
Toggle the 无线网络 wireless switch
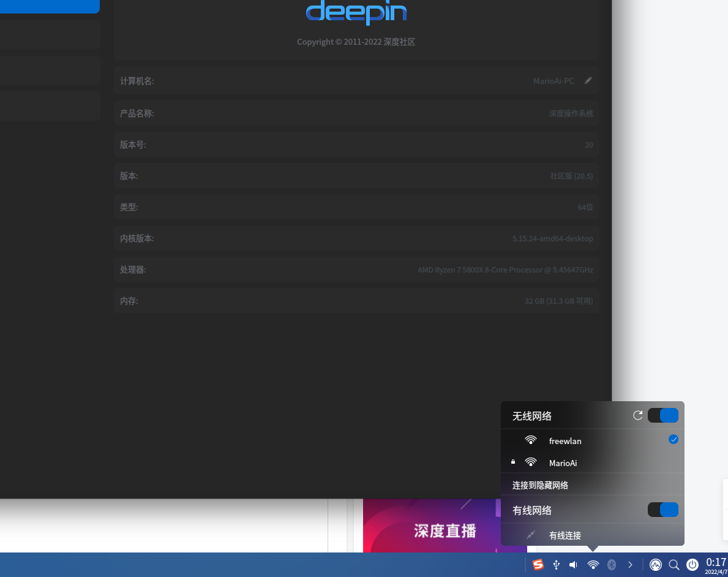(x=663, y=415)
